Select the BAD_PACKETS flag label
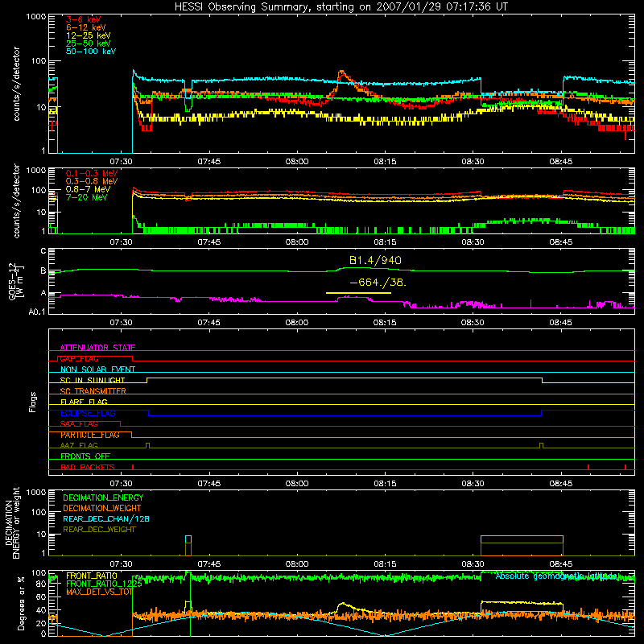This screenshot has height=644, width=644. pyautogui.click(x=88, y=467)
